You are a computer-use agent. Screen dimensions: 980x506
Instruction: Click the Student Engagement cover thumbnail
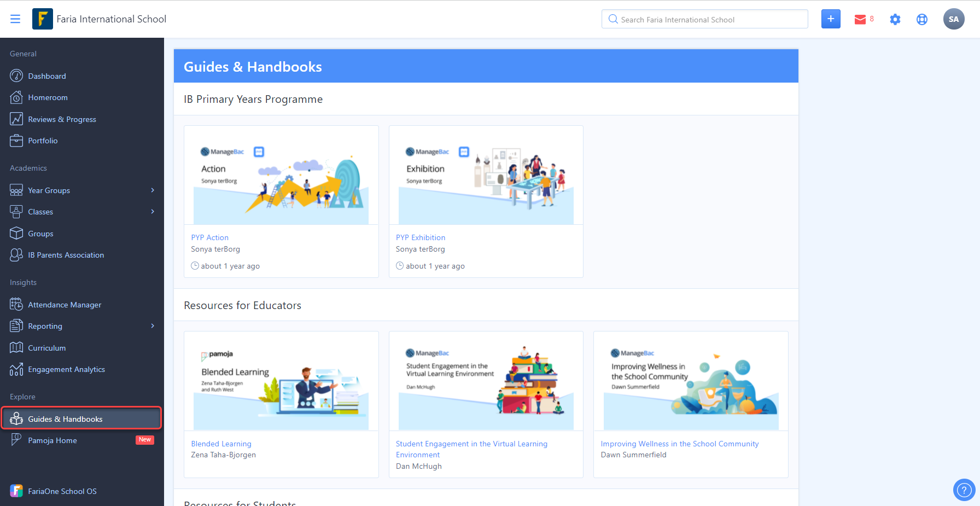[486, 381]
